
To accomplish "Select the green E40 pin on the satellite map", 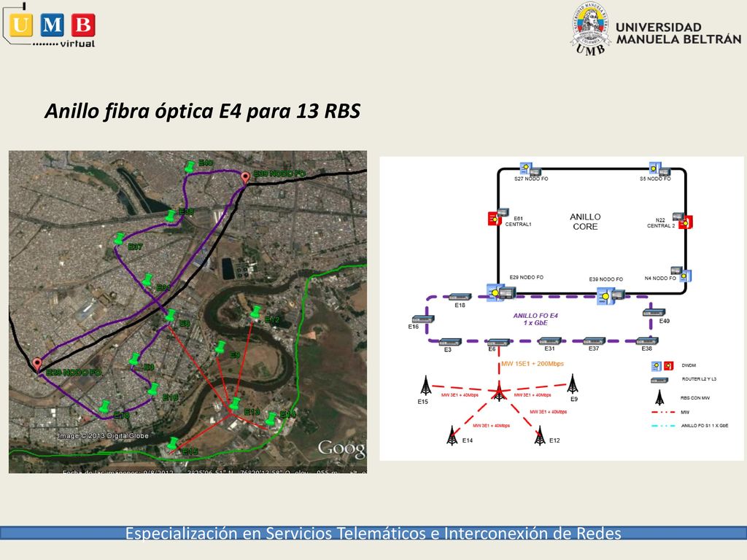I will point(190,167).
